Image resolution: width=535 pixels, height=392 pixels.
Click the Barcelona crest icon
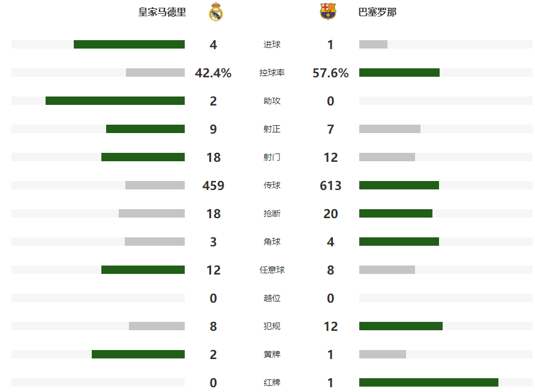tap(328, 11)
